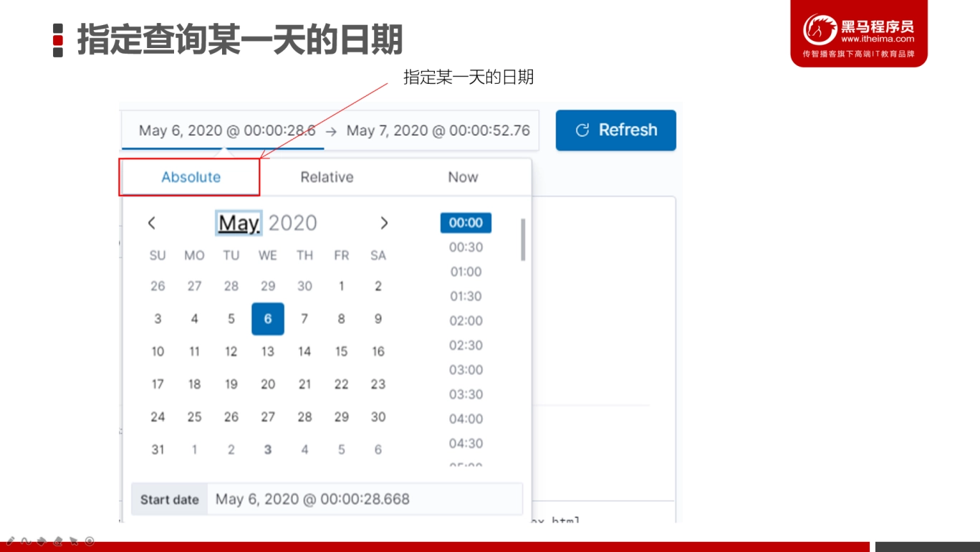980x552 pixels.
Task: Choose day 18 in the calendar
Action: click(x=194, y=384)
